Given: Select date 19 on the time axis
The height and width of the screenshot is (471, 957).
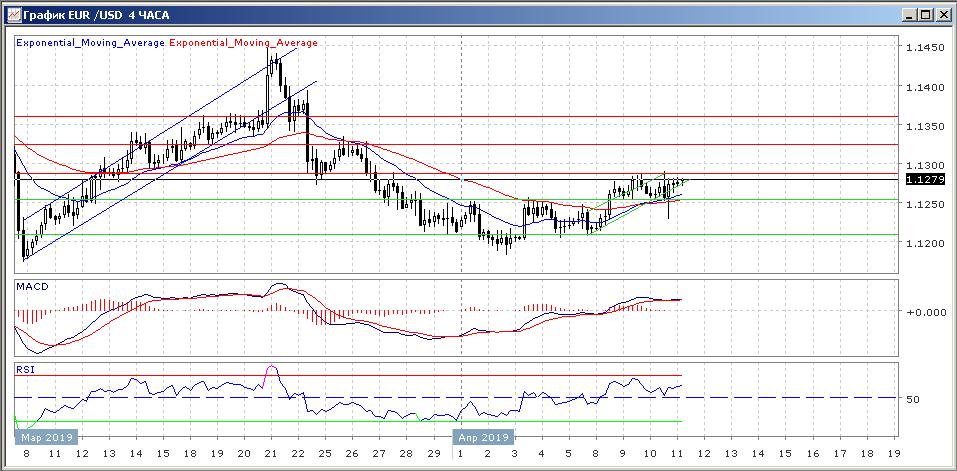Looking at the screenshot, I should pos(893,453).
